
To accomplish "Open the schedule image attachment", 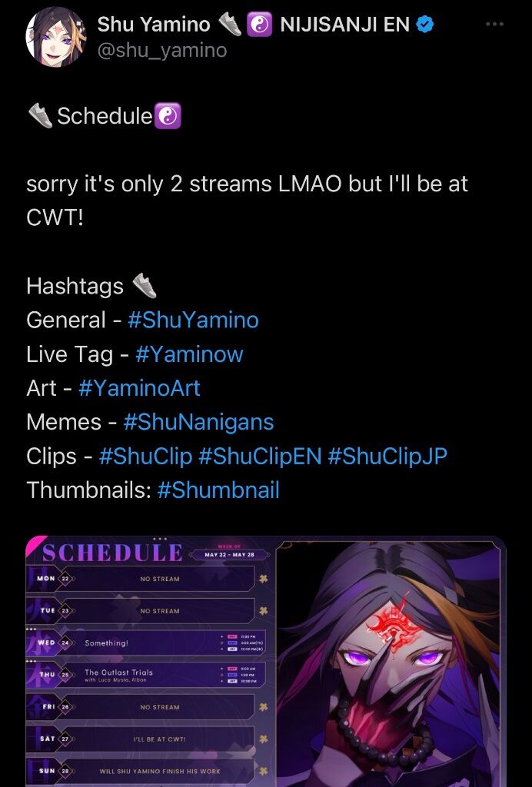I will click(266, 662).
